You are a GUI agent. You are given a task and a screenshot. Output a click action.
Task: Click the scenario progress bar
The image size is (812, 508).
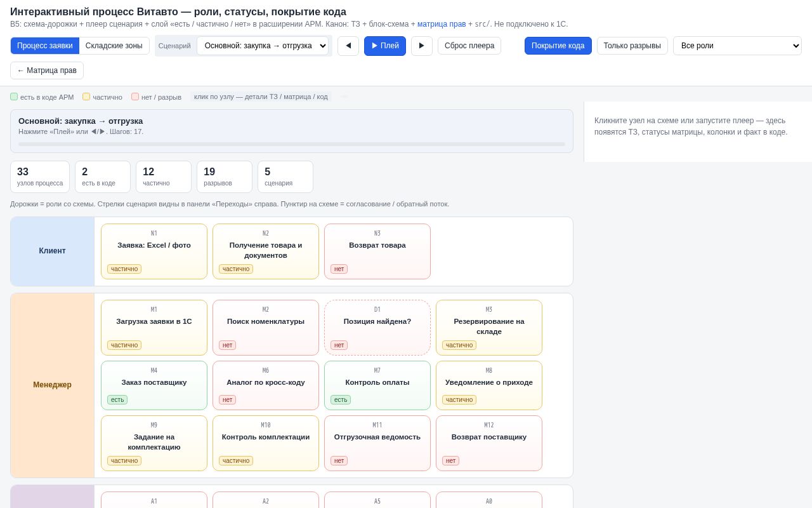point(292,144)
